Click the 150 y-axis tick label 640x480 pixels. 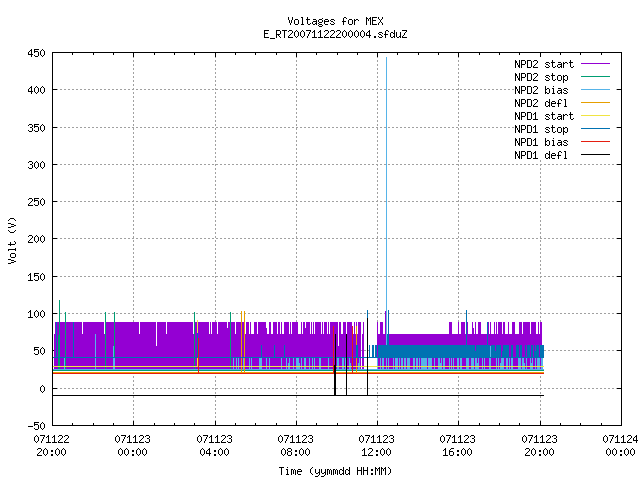click(x=36, y=277)
